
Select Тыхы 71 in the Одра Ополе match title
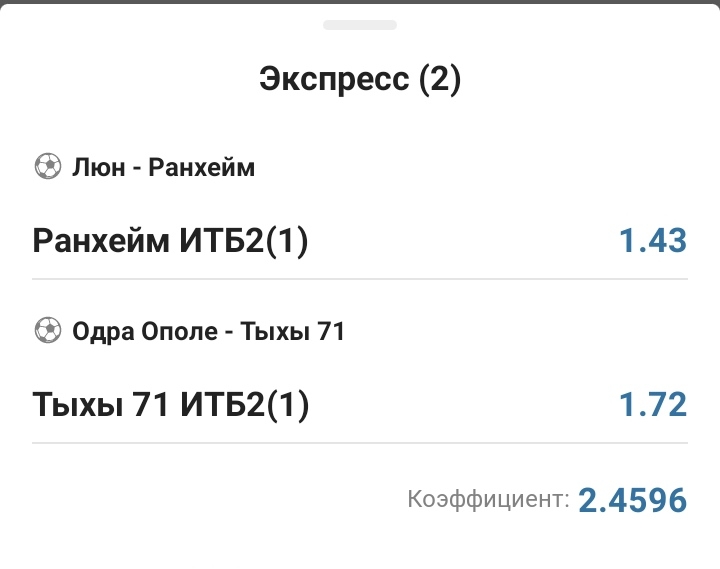click(x=291, y=330)
